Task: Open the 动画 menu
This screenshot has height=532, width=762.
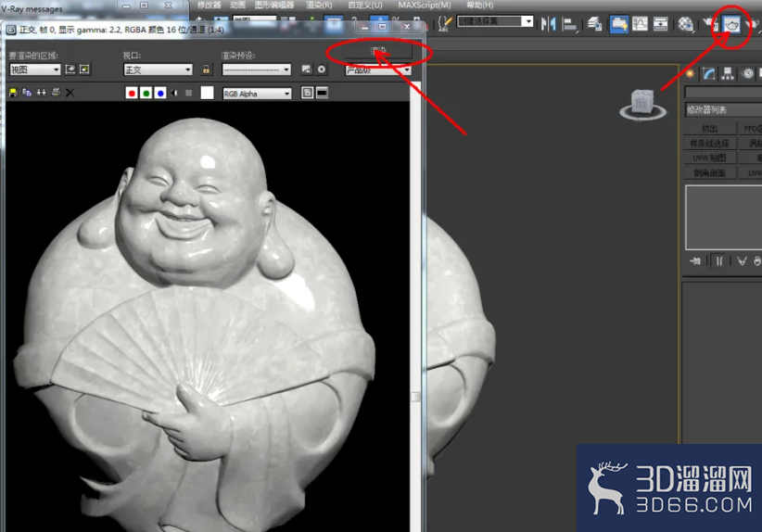Action: tap(237, 5)
